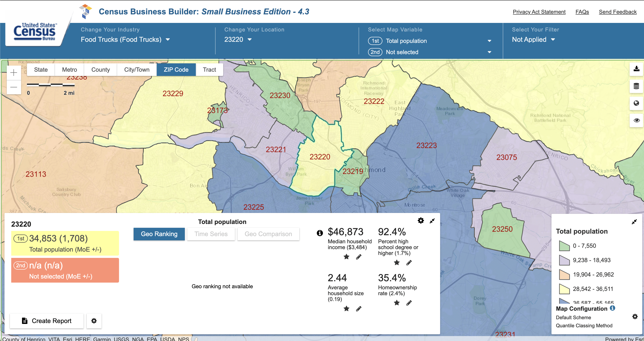Star the Average household size variable

tap(346, 308)
